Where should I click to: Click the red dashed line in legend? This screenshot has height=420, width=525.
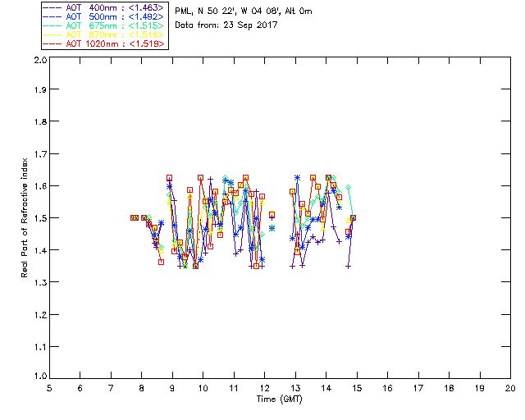[52, 43]
